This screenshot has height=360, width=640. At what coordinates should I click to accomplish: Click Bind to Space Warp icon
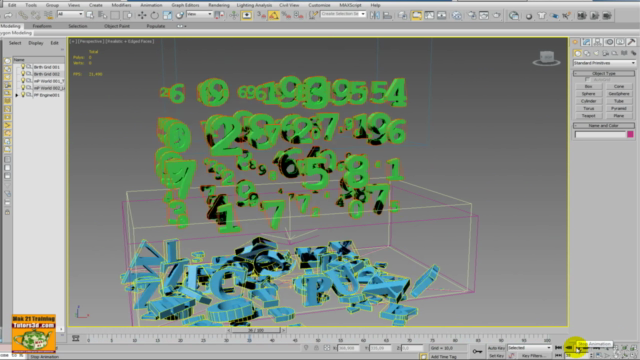tap(48, 16)
